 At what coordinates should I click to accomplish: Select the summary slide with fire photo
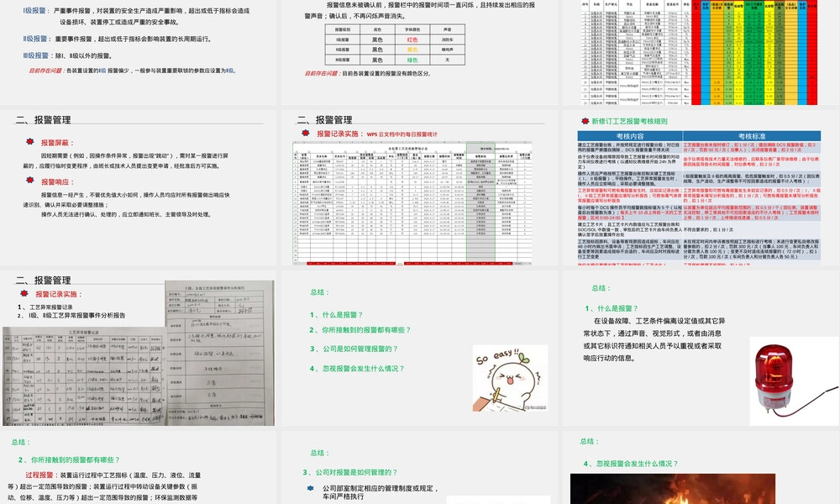point(701,468)
